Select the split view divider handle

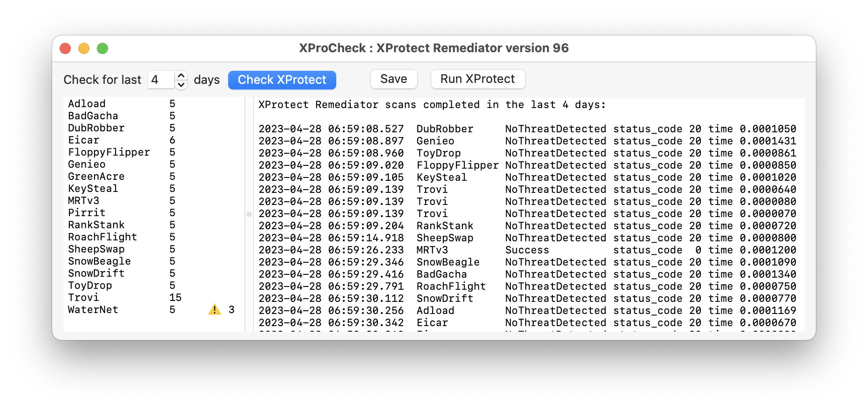tap(249, 214)
